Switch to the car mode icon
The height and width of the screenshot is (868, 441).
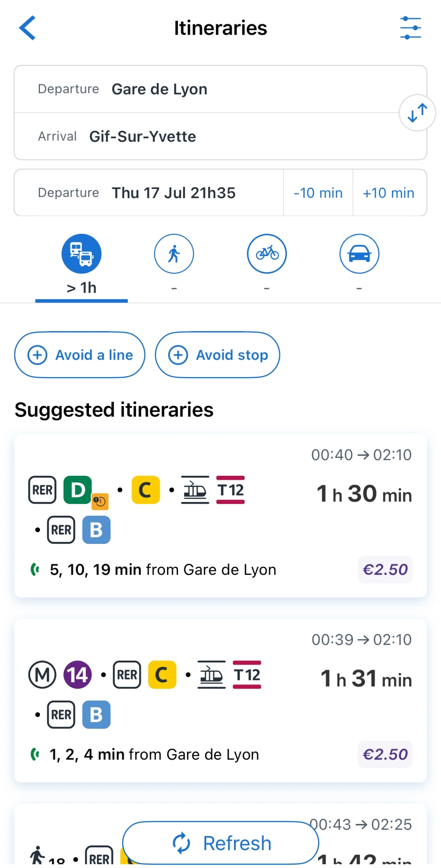[x=359, y=254]
